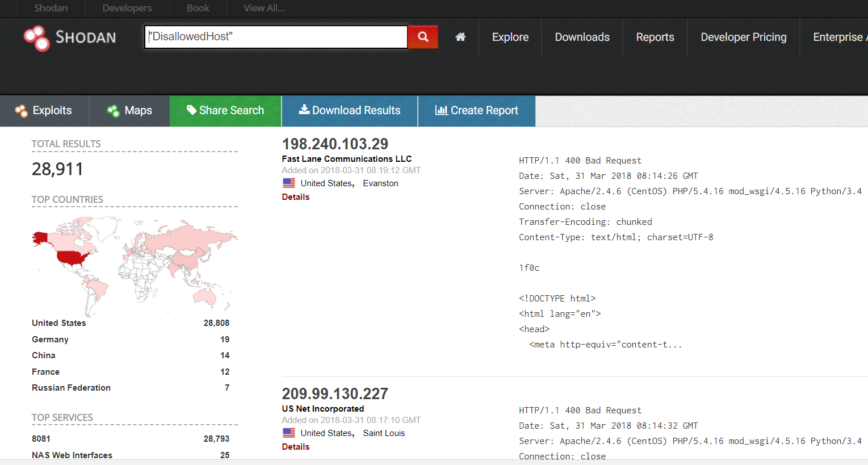Click US flag beside Evanston
This screenshot has width=868, height=465.
[x=289, y=183]
